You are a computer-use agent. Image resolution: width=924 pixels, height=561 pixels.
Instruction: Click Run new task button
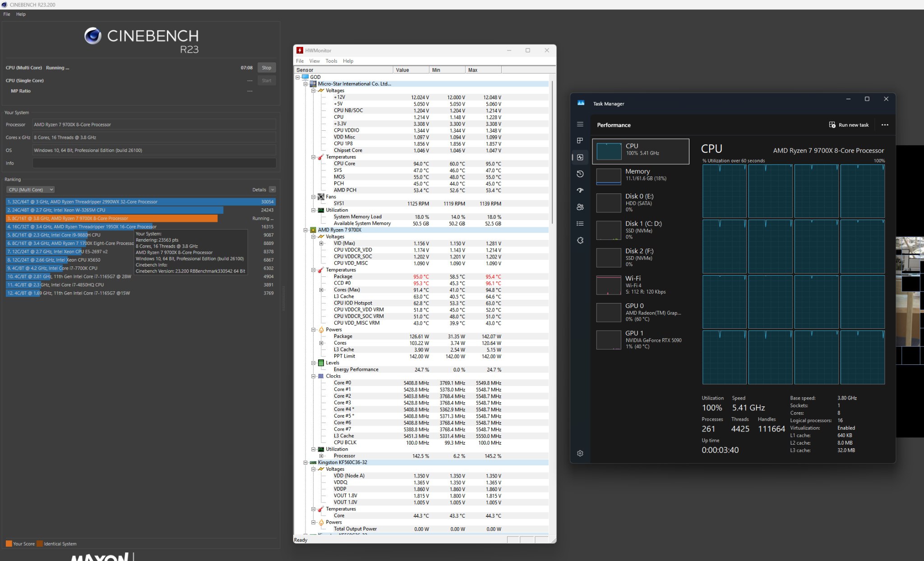pos(849,125)
